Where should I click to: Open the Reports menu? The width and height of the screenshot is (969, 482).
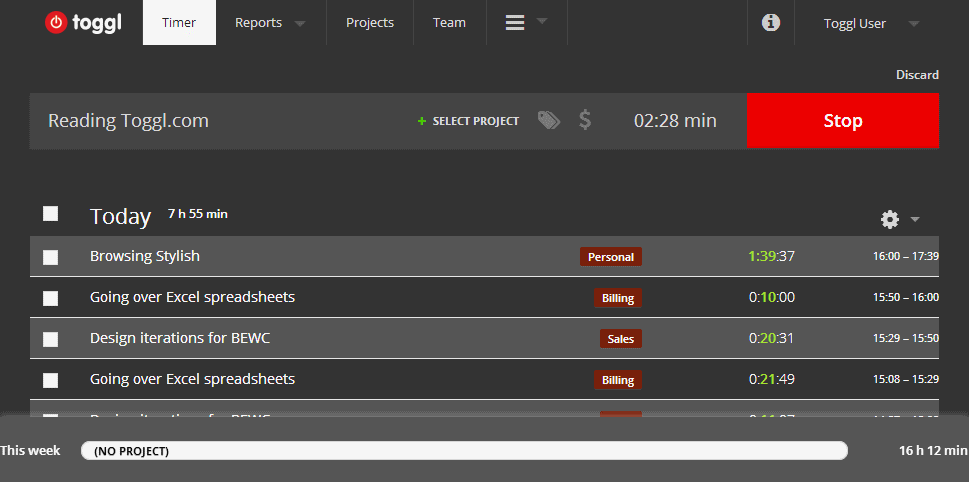coord(258,23)
